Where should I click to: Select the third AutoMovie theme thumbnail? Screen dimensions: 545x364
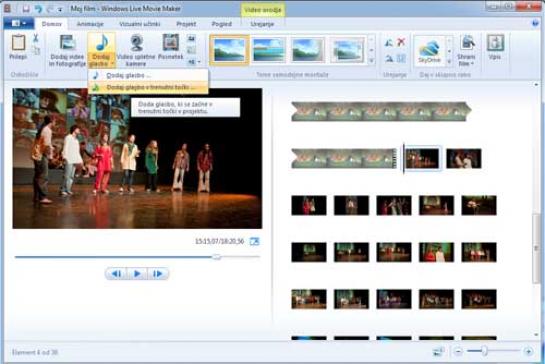click(308, 50)
